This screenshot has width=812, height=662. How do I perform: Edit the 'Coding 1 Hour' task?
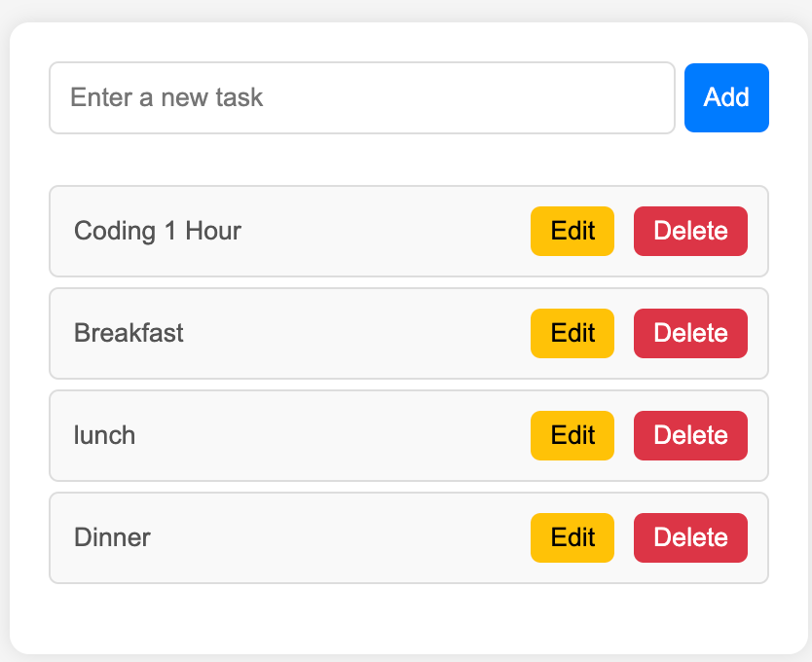(x=572, y=231)
